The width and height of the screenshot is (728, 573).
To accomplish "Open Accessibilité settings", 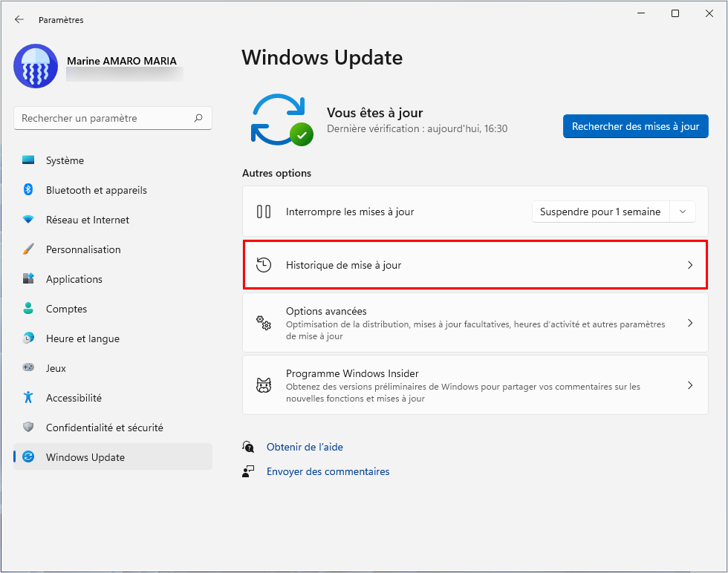I will [x=113, y=398].
